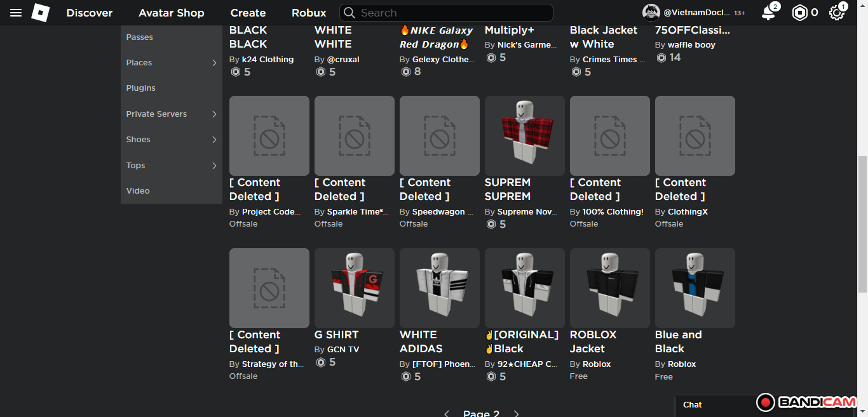Click the search magnifier icon

pos(349,13)
